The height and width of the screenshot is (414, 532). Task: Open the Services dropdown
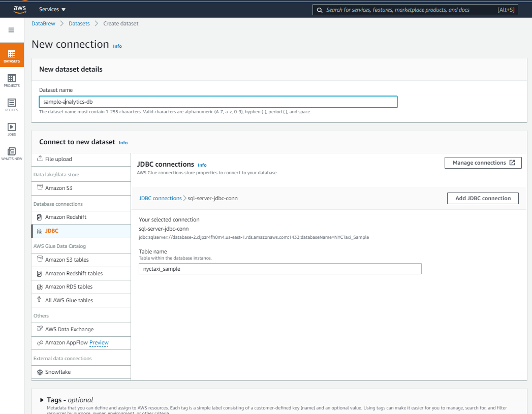(x=49, y=9)
